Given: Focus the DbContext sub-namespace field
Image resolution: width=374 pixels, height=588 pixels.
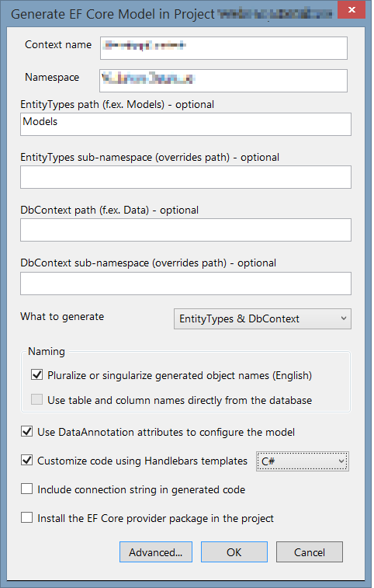Looking at the screenshot, I should point(185,284).
